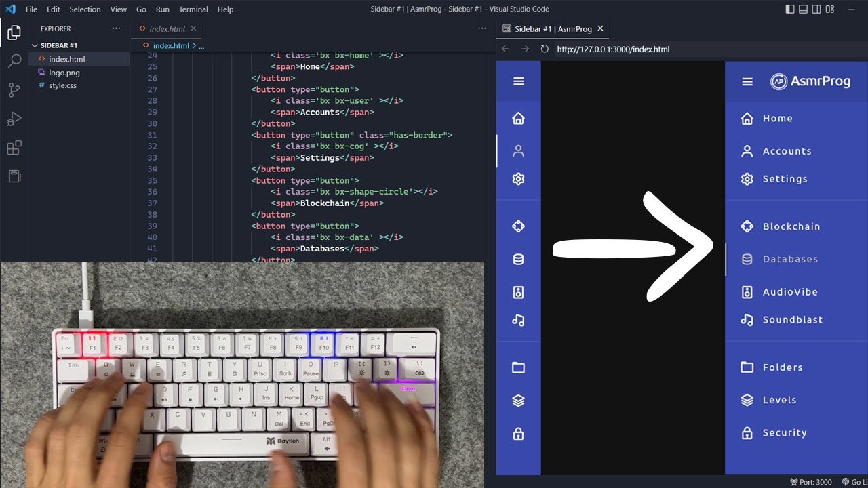Click the layers icon in collapsed sidebar
Viewport: 868px width, 488px height.
pos(519,401)
